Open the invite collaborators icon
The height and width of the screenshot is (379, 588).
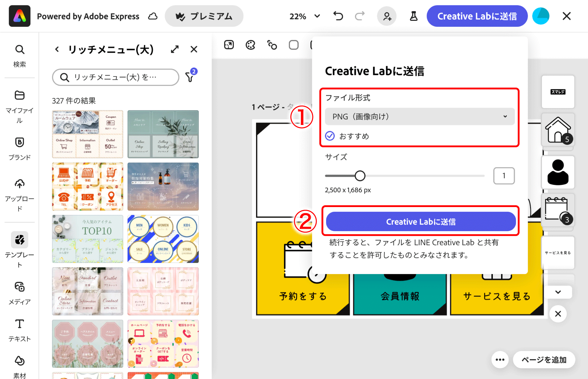coord(387,16)
